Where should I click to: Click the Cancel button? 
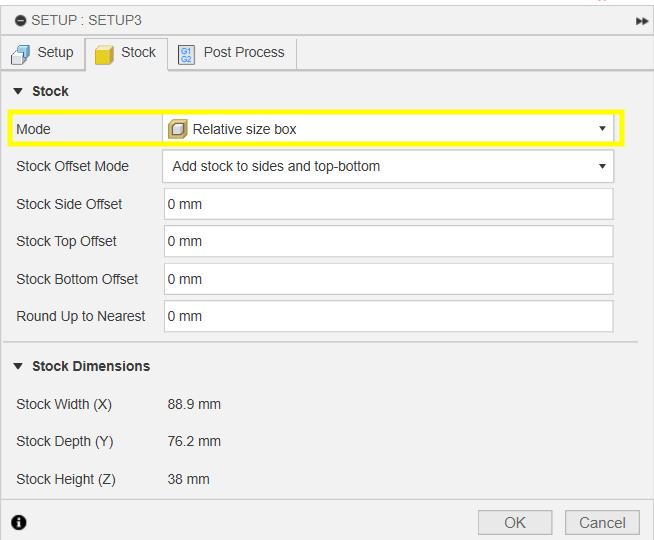pyautogui.click(x=602, y=522)
